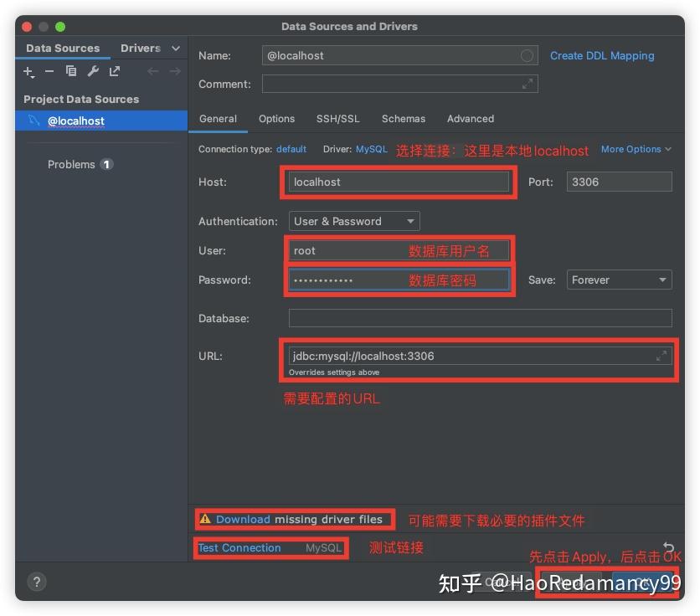The height and width of the screenshot is (616, 700).
Task: Click the Comment input field
Action: coord(400,84)
